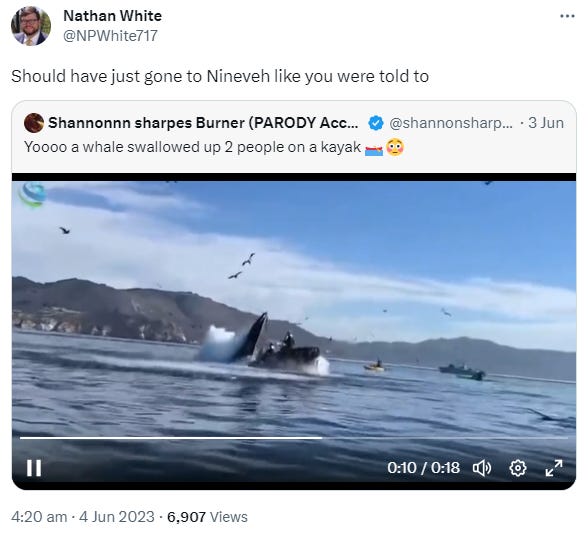Click the 4:20 am · 4 Jun 2023 timestamp
Image resolution: width=588 pixels, height=534 pixels.
click(x=83, y=517)
